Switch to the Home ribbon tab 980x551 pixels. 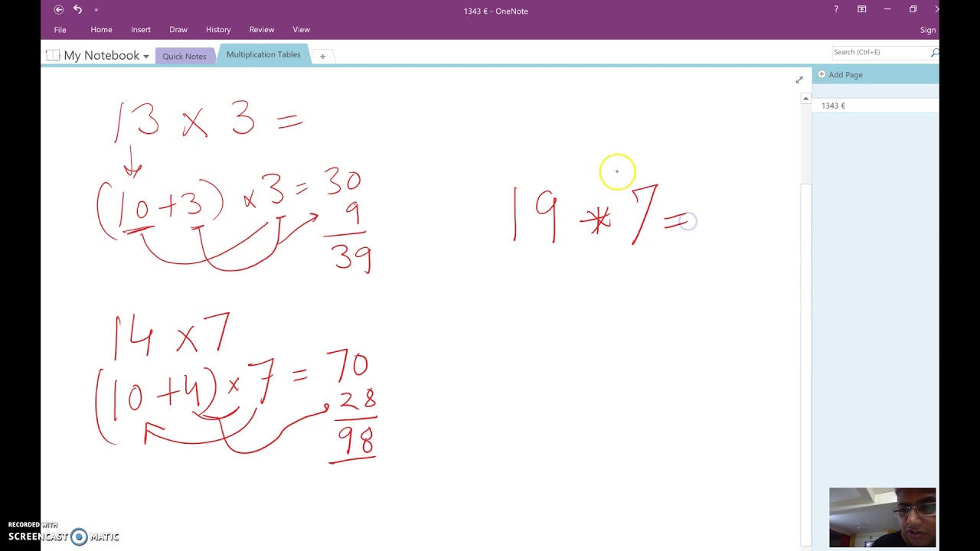coord(101,30)
